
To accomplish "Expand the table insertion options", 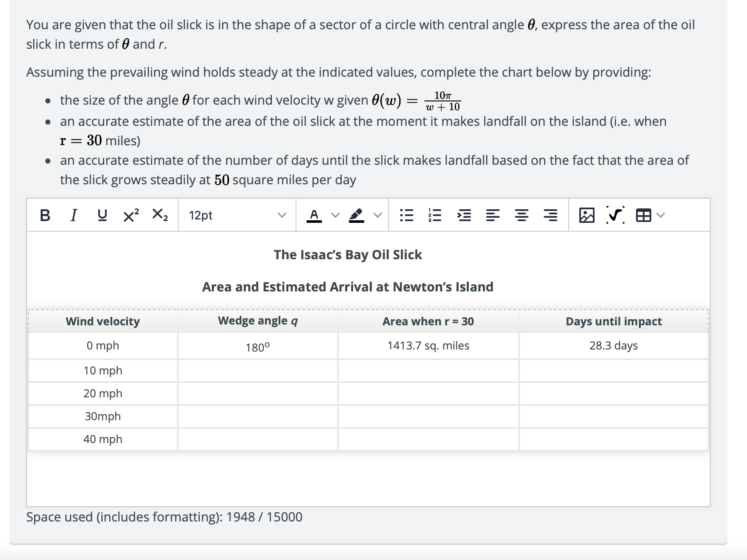I will tap(660, 216).
